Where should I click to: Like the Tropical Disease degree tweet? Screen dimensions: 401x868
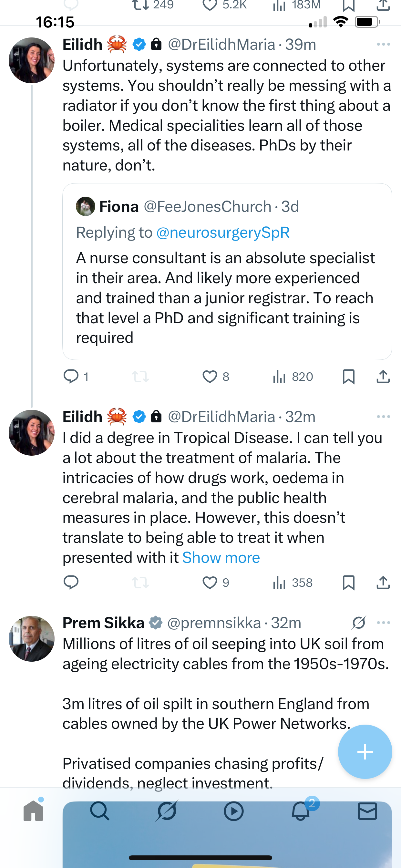[210, 583]
